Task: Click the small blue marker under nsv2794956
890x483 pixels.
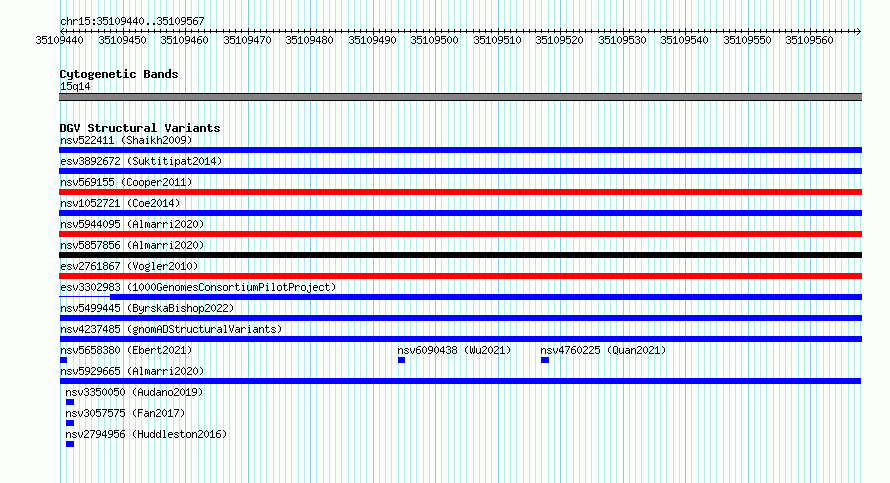Action: (70, 444)
